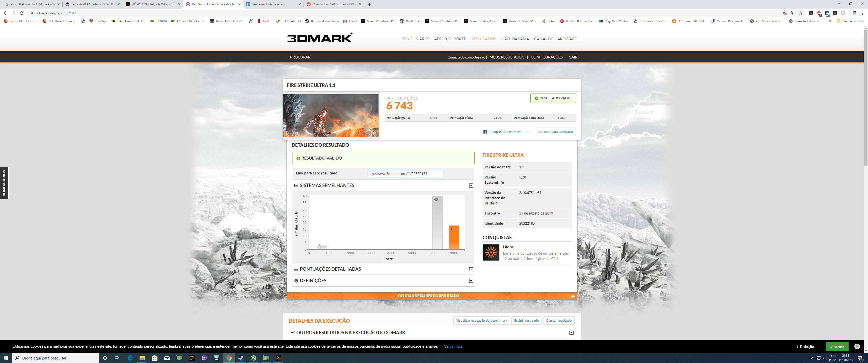Viewport: 868px width, 363px height.
Task: Bookmark this page with the star icon
Action: tap(801, 13)
